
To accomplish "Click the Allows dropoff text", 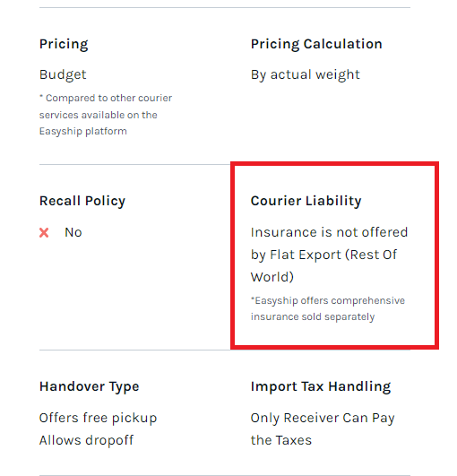I will tap(87, 440).
